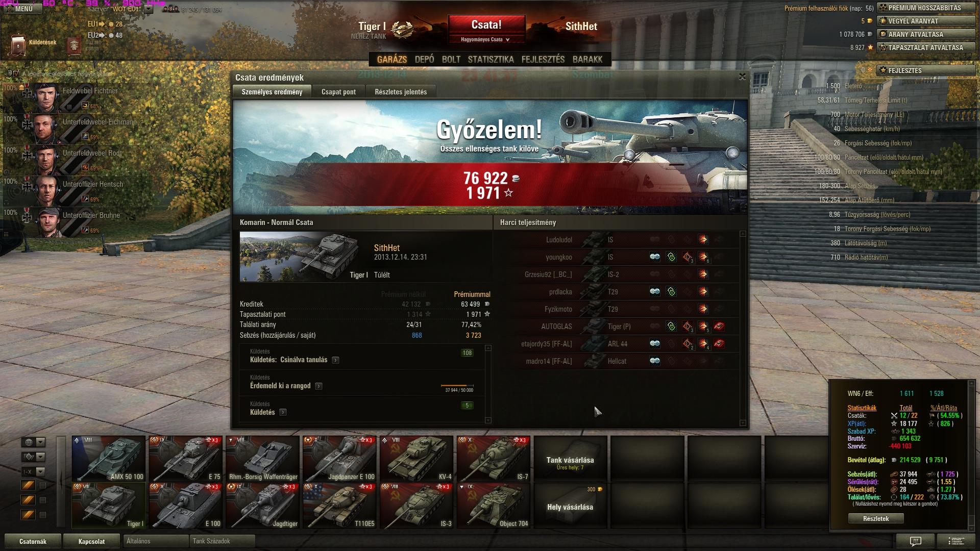Open the Csatornák channels button
The image size is (980, 551).
(x=33, y=541)
